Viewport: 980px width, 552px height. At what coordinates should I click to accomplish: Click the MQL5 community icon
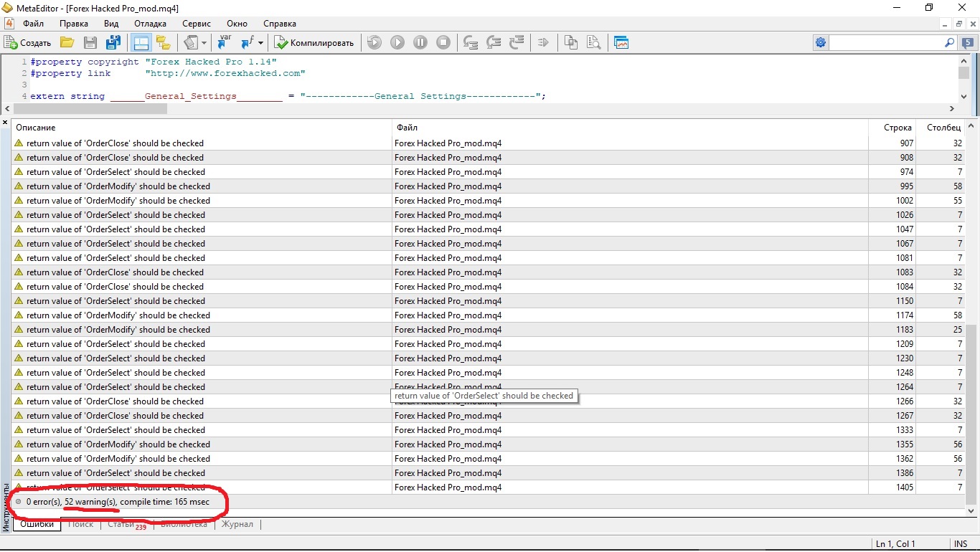tap(968, 43)
